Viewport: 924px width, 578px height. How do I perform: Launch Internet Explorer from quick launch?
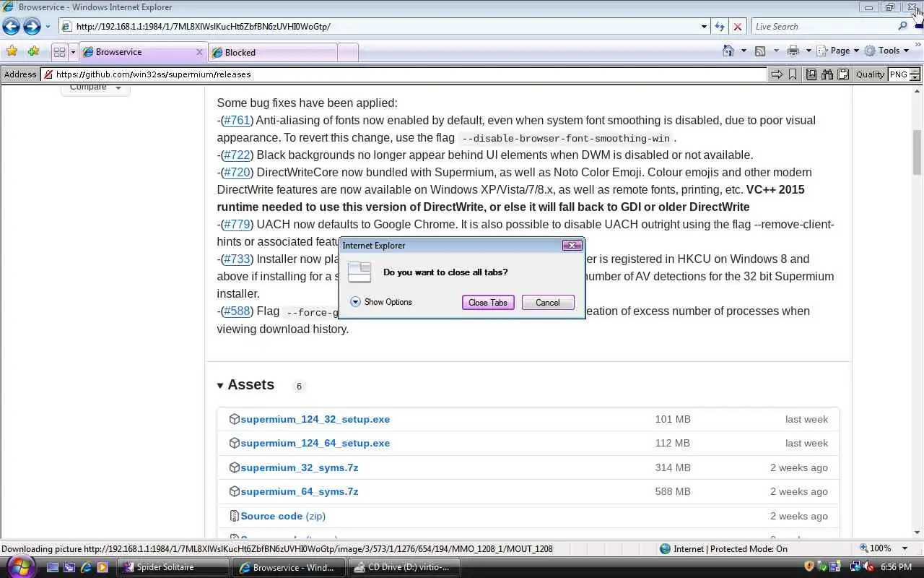pyautogui.click(x=86, y=567)
